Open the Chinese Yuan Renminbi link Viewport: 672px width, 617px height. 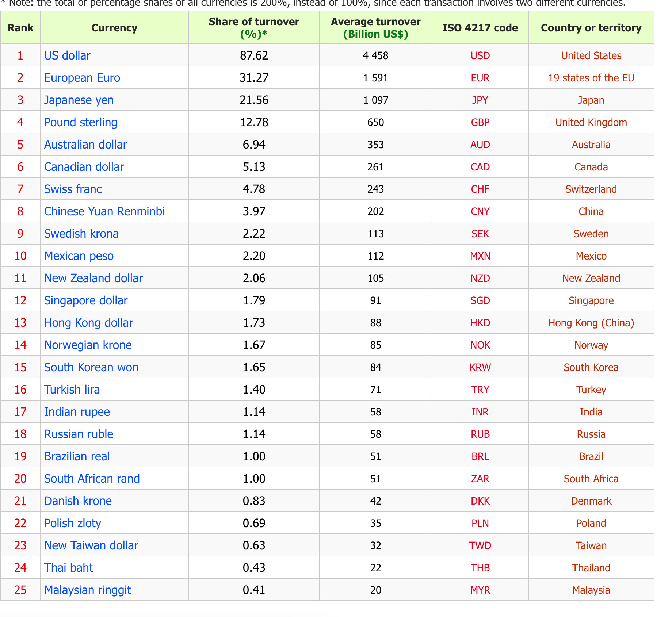point(104,211)
